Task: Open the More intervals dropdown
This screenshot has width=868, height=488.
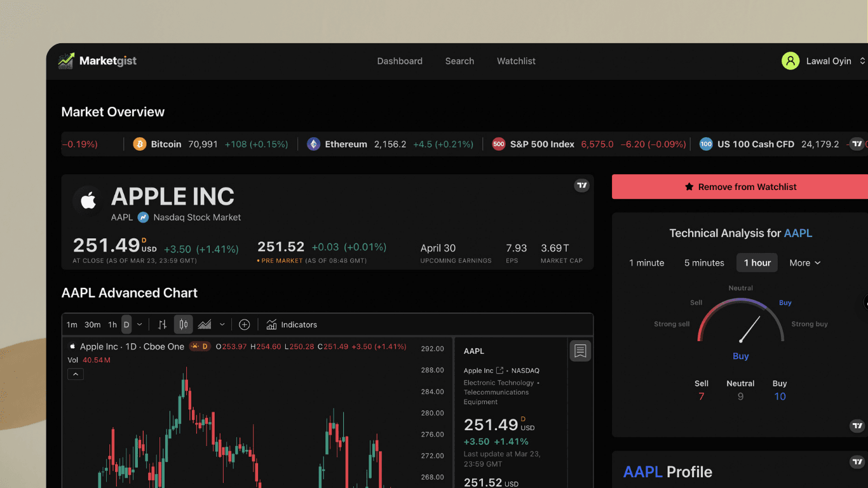Action: click(x=804, y=262)
